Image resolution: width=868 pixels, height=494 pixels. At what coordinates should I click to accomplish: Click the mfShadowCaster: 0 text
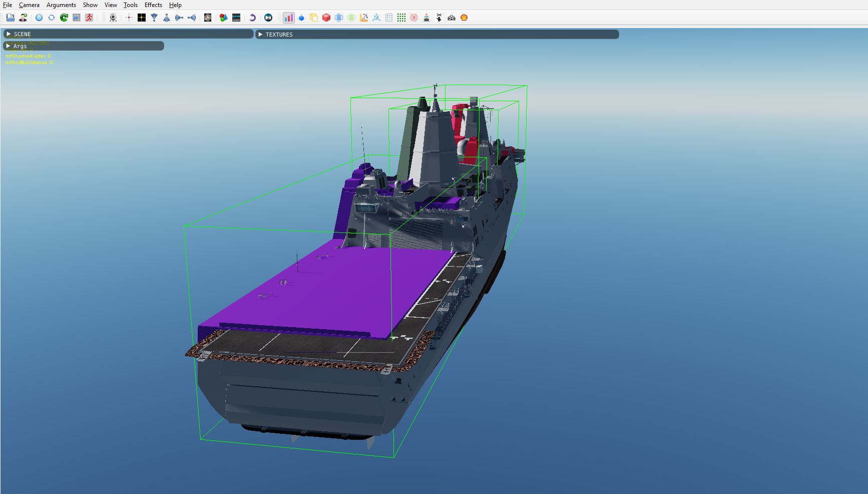28,56
